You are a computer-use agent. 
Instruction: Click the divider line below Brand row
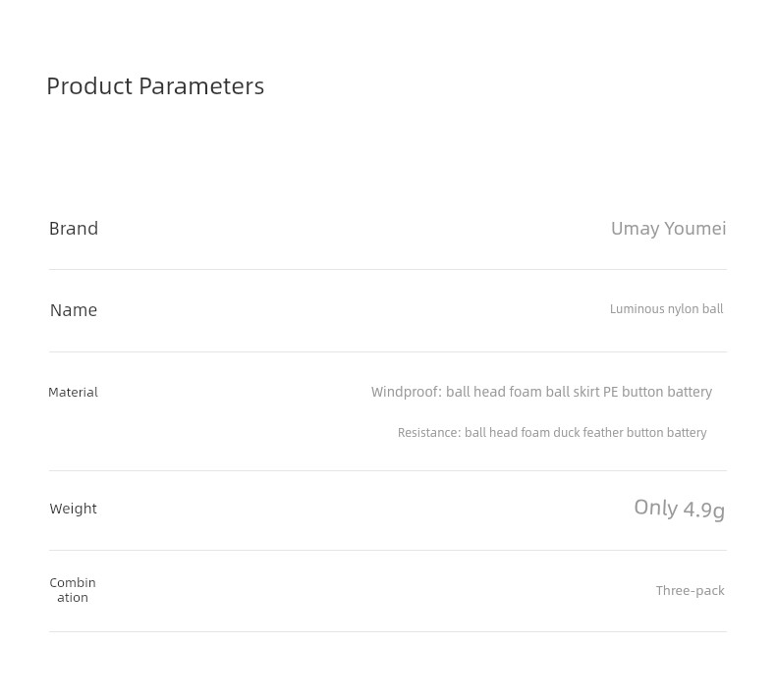click(388, 270)
